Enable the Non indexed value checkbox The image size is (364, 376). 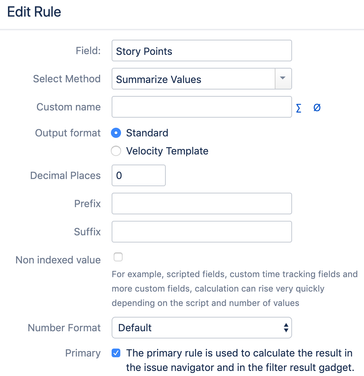tap(118, 257)
